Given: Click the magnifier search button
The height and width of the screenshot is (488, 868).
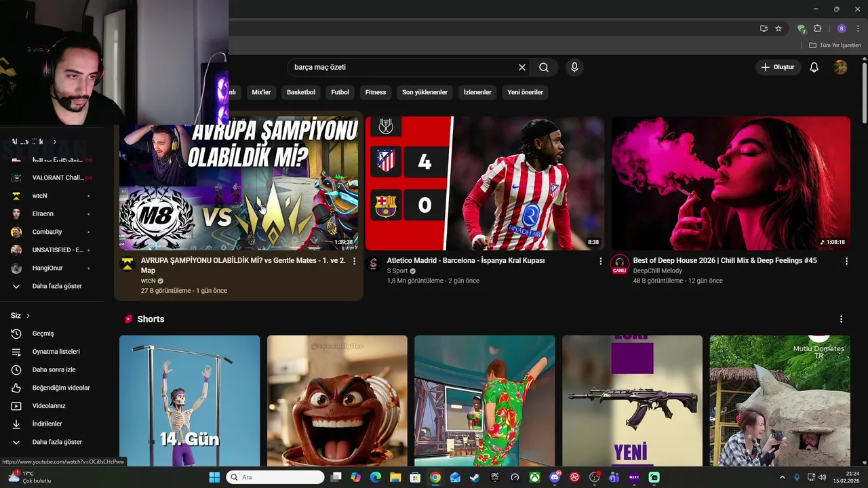Looking at the screenshot, I should [544, 67].
